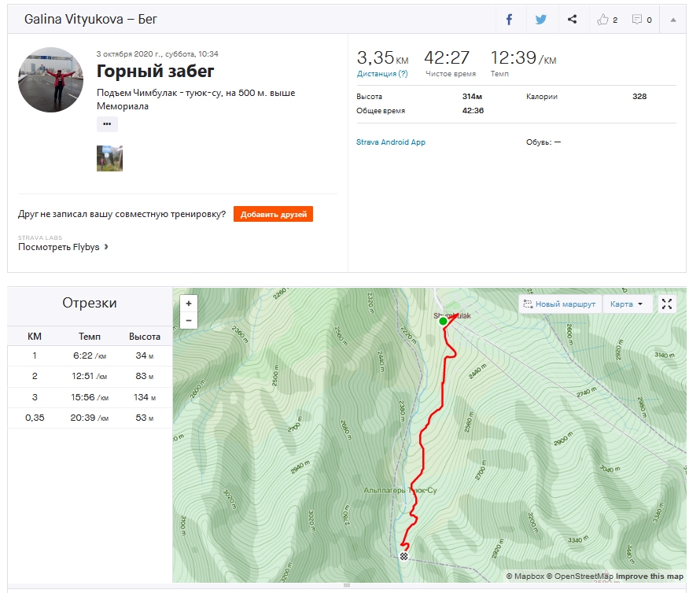Click Новый маршрут button on map
This screenshot has height=593, width=700.
pos(561,304)
